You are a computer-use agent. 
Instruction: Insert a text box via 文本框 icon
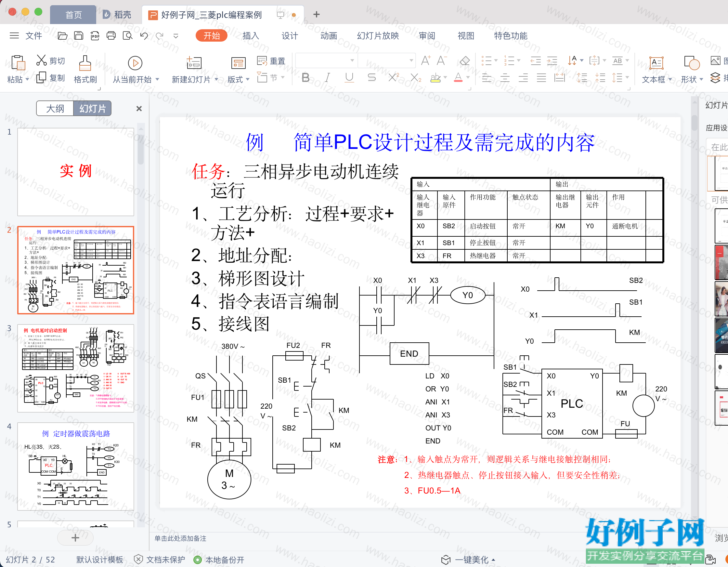(656, 63)
